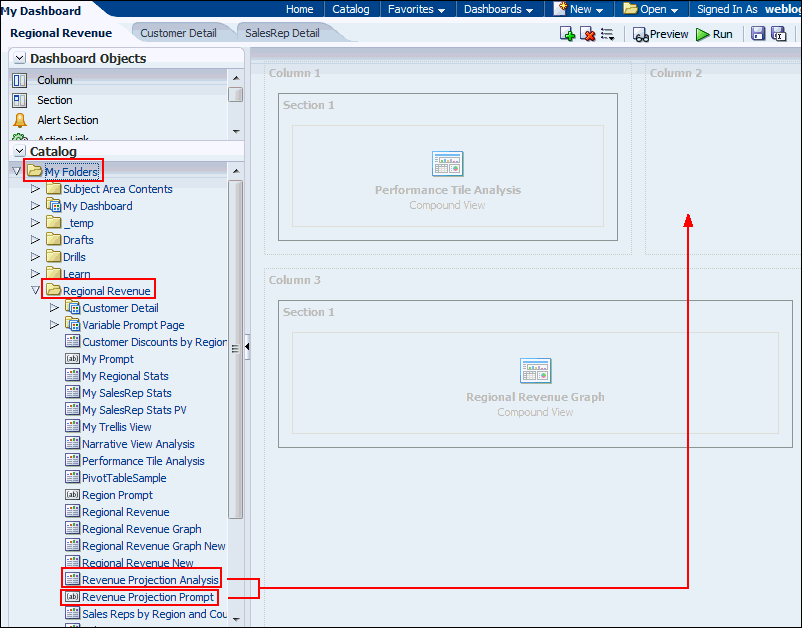Image resolution: width=802 pixels, height=628 pixels.
Task: Click the Catalog tree vertical scrollbar
Action: click(x=235, y=350)
